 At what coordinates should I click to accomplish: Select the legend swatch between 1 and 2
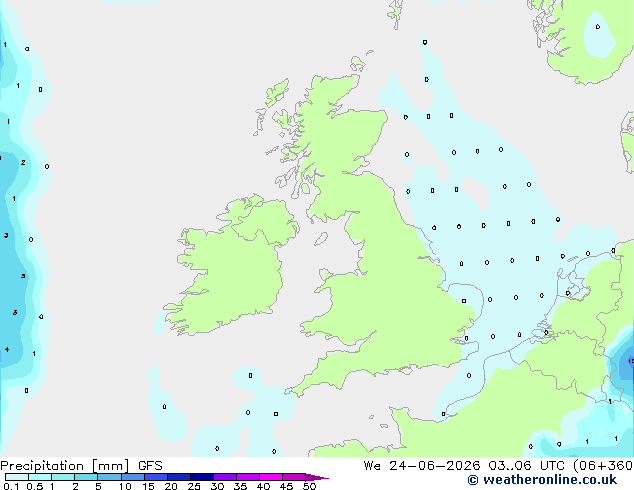tap(63, 477)
